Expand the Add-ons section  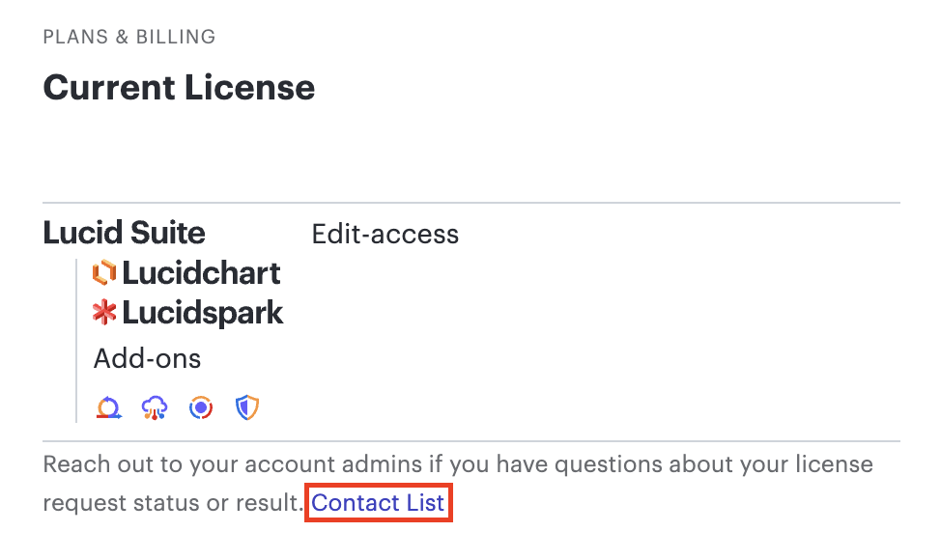147,358
